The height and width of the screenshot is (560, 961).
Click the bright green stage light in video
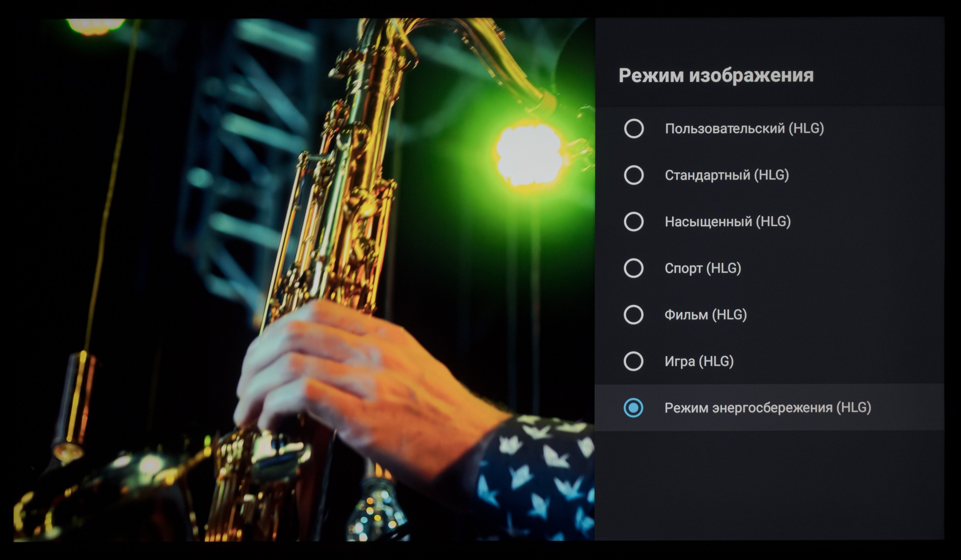point(530,154)
